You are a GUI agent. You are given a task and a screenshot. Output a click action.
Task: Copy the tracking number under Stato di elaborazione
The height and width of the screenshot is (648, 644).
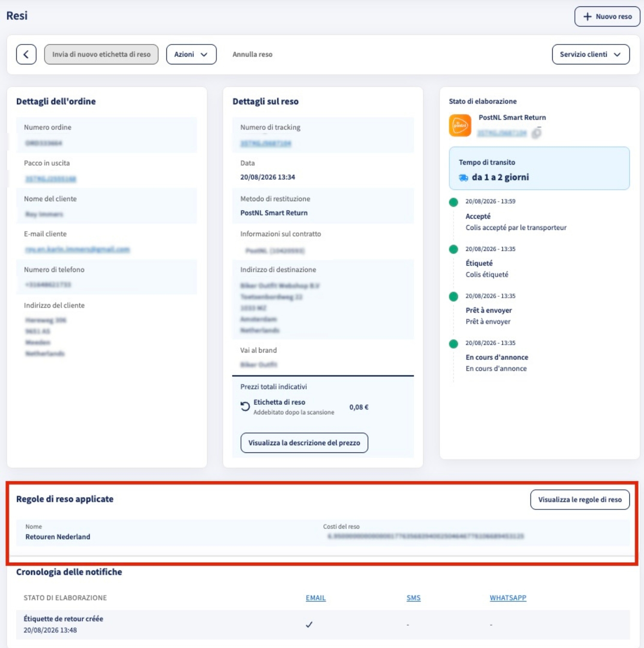pyautogui.click(x=536, y=133)
